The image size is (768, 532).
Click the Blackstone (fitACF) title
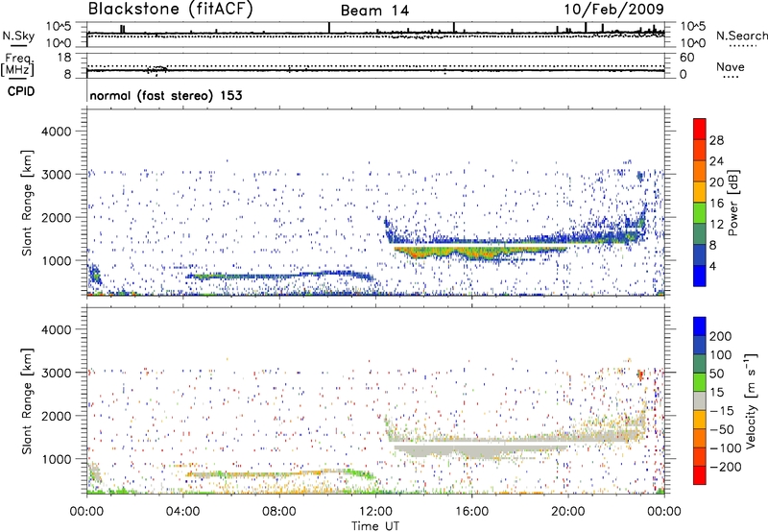[171, 9]
